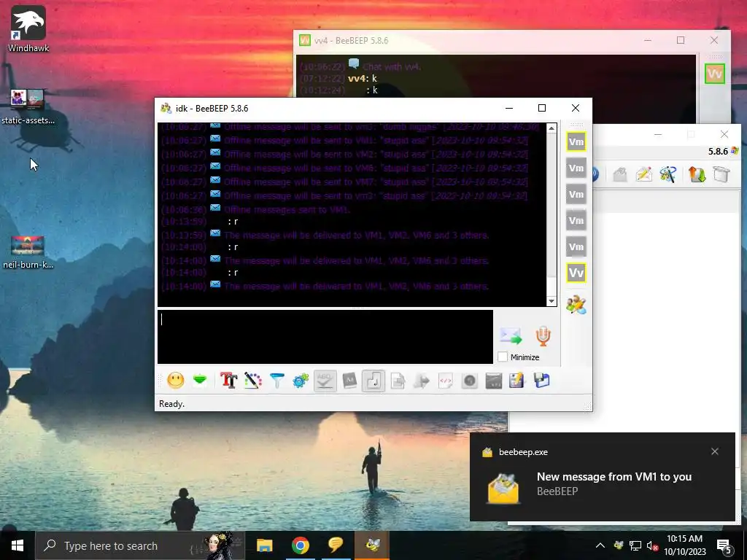The width and height of the screenshot is (747, 560).
Task: Select the neil-burn-k desktop image file
Action: (28, 252)
